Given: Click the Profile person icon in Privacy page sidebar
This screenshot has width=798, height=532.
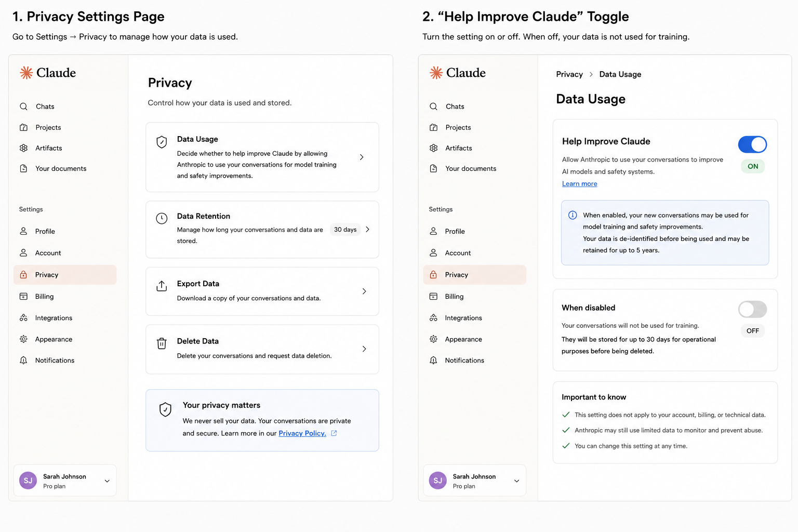Looking at the screenshot, I should (23, 231).
